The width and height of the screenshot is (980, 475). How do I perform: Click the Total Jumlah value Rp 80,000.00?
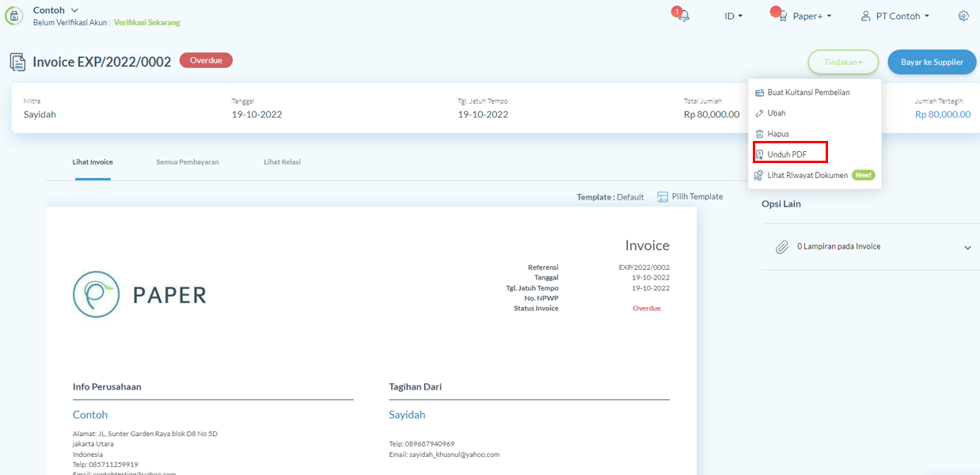click(x=712, y=115)
